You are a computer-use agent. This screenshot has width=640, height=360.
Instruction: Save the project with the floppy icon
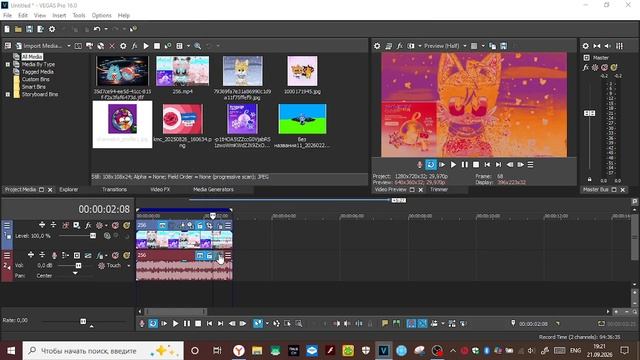[x=29, y=29]
